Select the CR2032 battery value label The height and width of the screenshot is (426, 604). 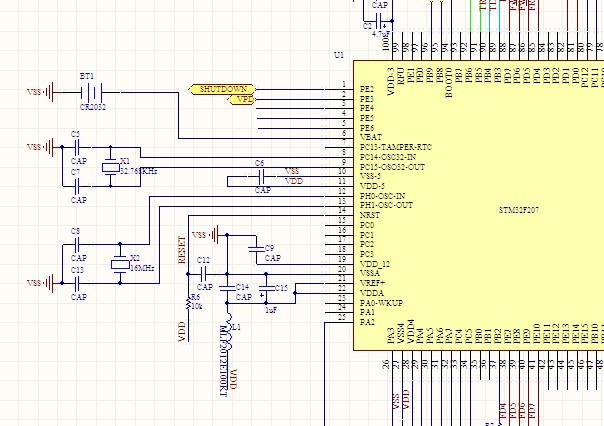pyautogui.click(x=93, y=107)
